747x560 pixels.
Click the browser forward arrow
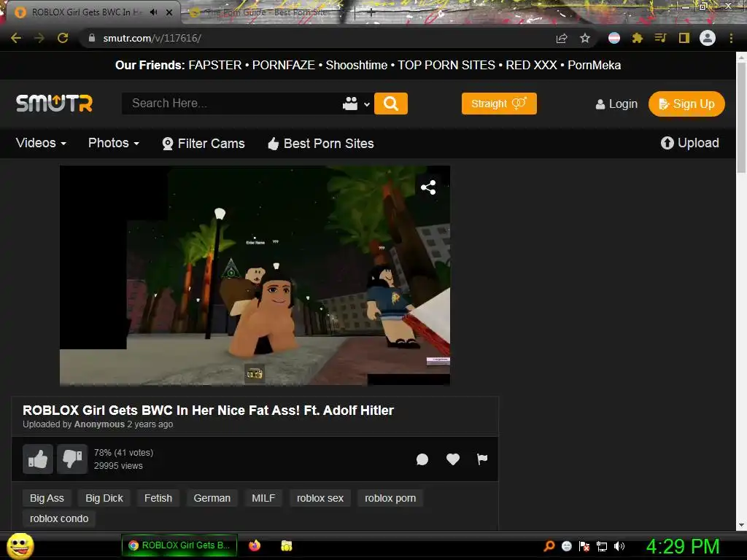(x=39, y=38)
